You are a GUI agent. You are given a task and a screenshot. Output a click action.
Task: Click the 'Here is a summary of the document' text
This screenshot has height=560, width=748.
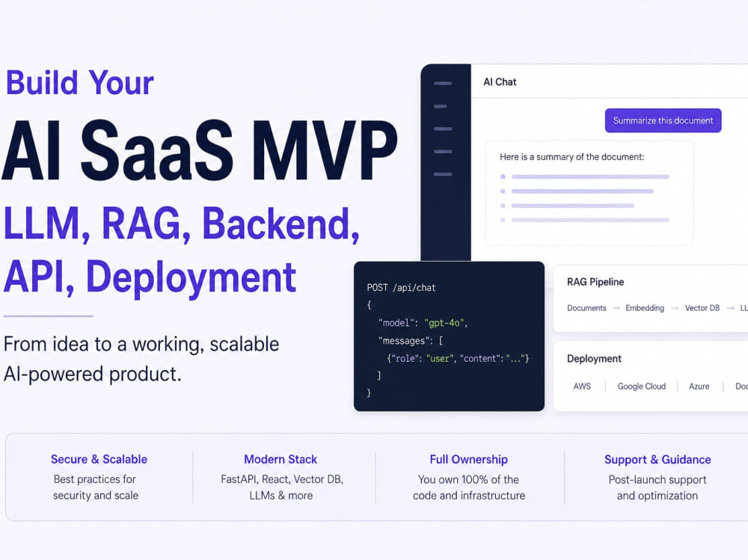571,157
